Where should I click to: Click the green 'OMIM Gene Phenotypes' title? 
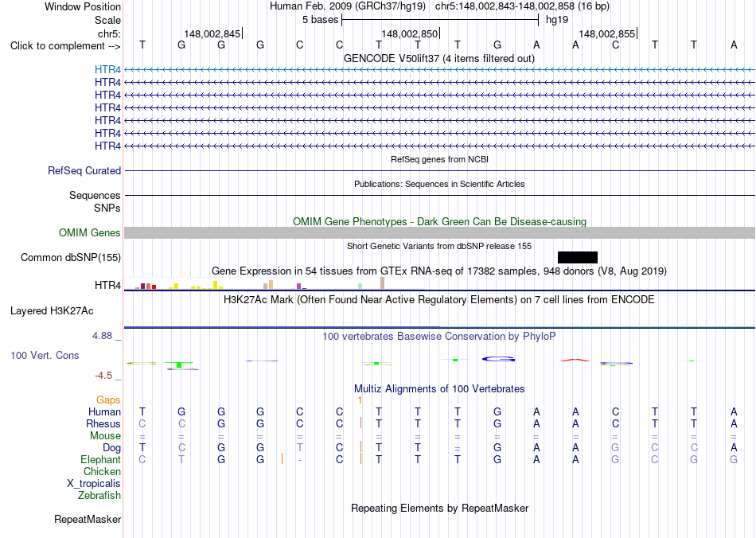tap(440, 222)
